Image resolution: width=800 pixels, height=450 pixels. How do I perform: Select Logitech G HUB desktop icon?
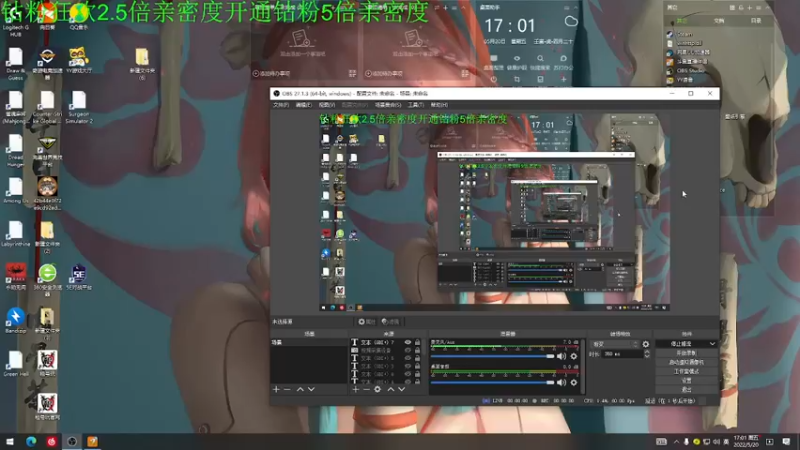tap(15, 19)
